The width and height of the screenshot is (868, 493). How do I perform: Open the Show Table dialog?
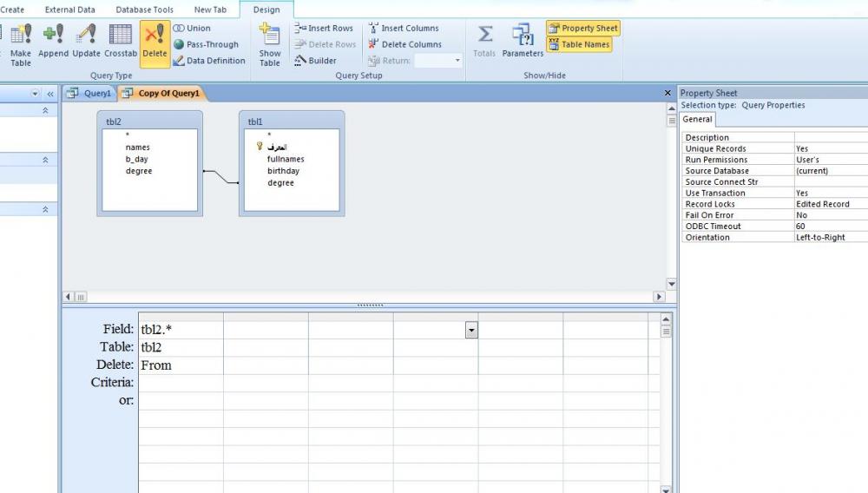(x=270, y=45)
